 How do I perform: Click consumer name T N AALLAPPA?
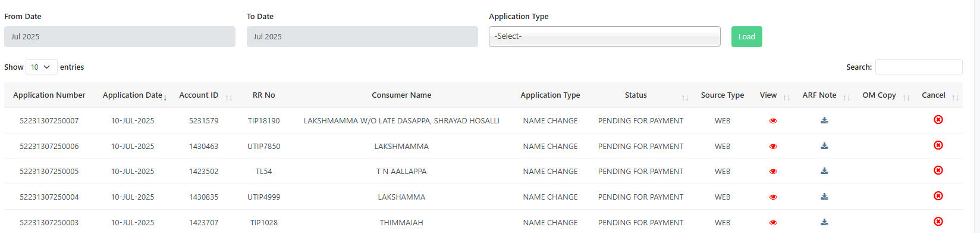(x=401, y=172)
